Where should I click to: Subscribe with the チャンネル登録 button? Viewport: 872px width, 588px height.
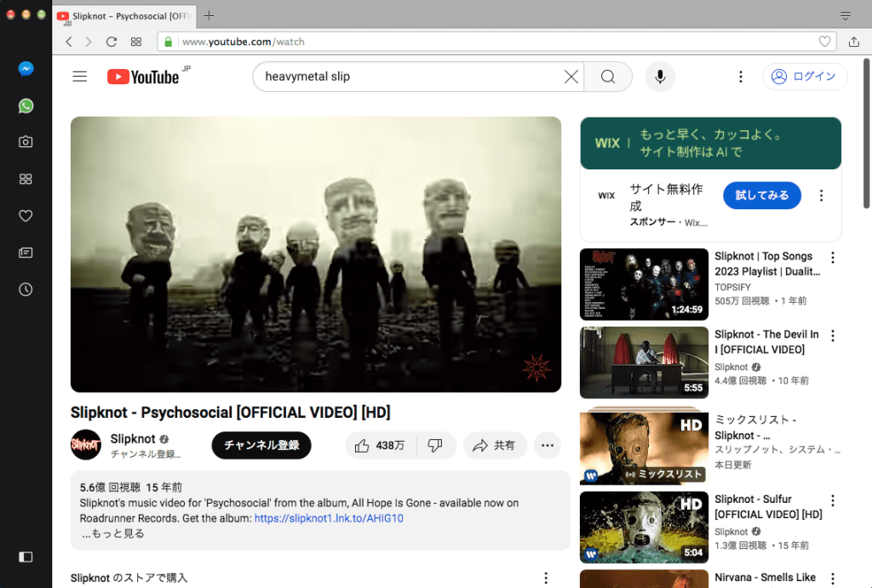coord(261,445)
